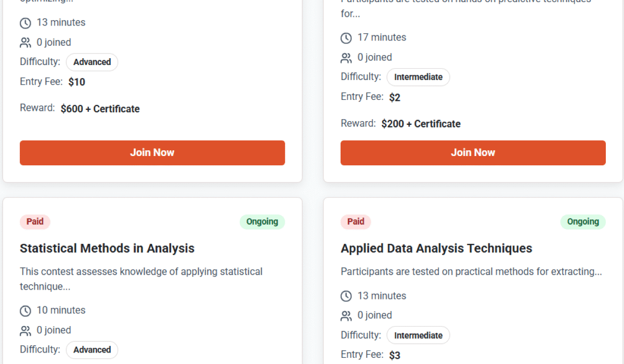The height and width of the screenshot is (364, 624).
Task: Click Paid badge on Statistical Methods card
Action: point(35,222)
